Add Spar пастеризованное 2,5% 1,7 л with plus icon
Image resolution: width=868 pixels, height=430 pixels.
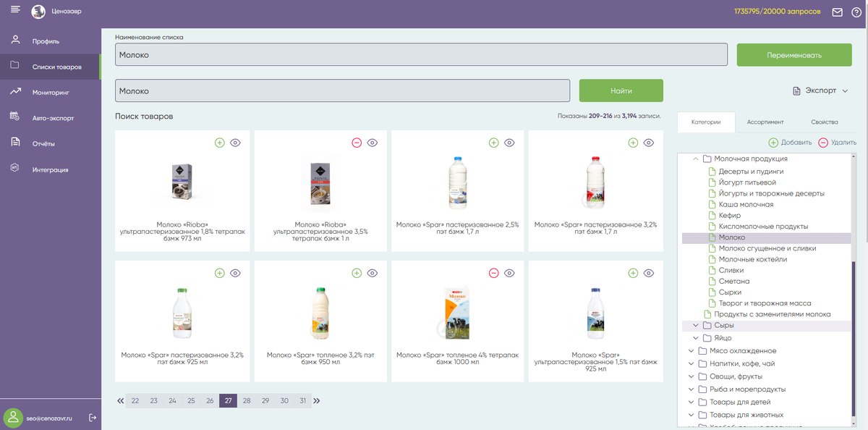pos(494,143)
